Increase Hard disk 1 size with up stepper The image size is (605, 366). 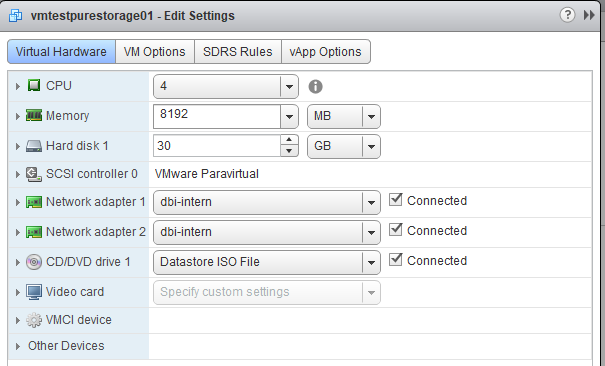point(289,140)
